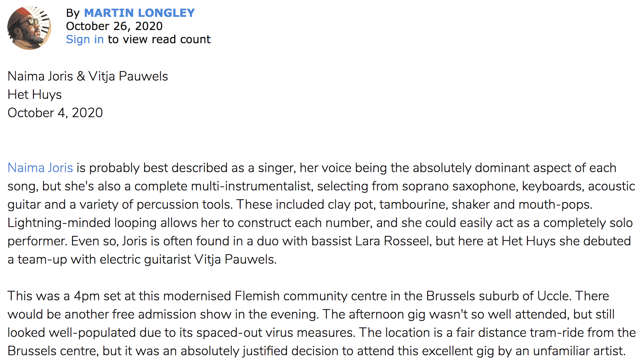
Task: Click the 'Naima Joris & Vitja Pauwels' heading line
Action: coord(88,76)
